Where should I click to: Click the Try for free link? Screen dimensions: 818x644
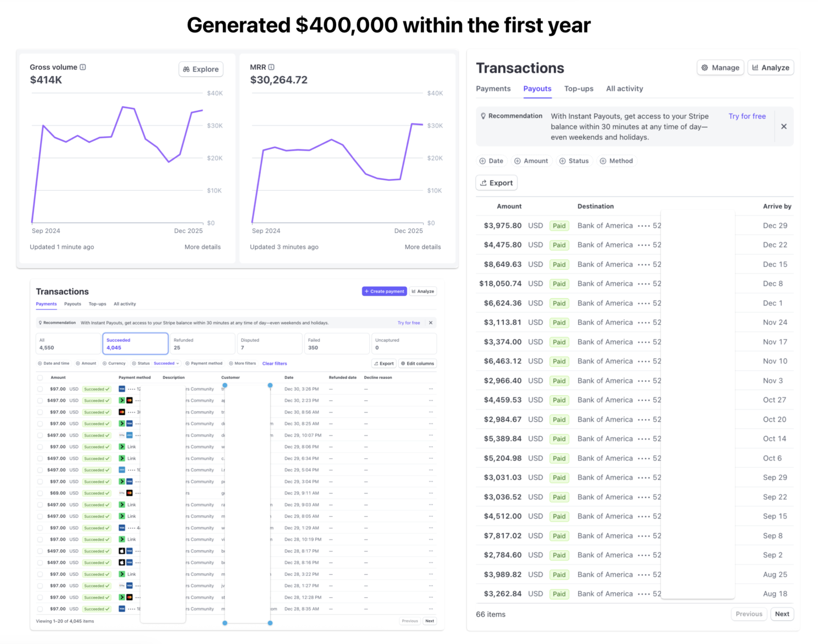click(x=747, y=116)
